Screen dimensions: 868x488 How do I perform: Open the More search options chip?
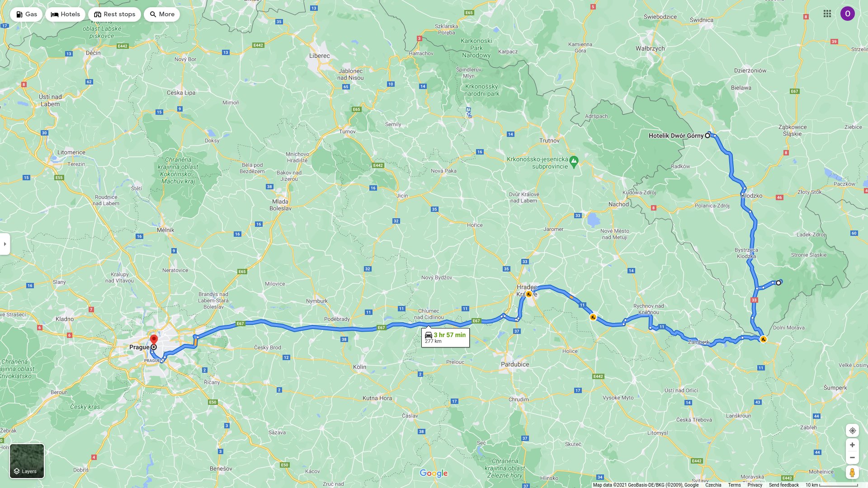[162, 14]
